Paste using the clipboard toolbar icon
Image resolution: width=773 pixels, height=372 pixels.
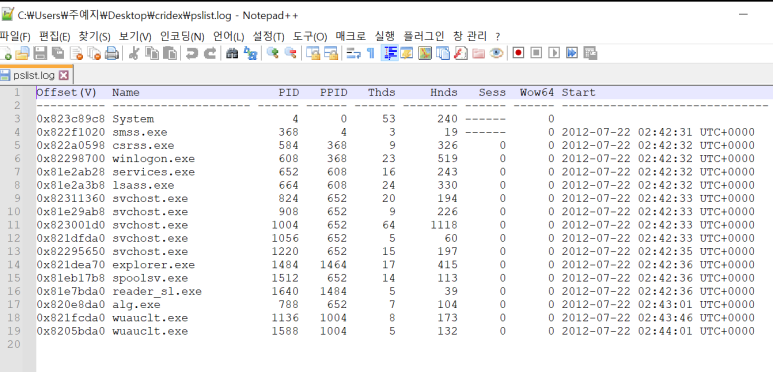click(x=170, y=53)
